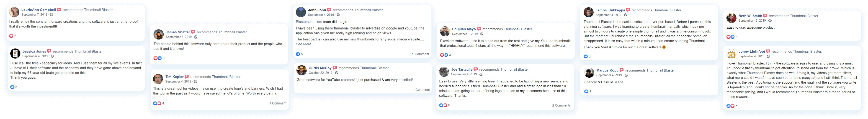
Task: Click Jessica Jones's profile name
Action: point(34,51)
